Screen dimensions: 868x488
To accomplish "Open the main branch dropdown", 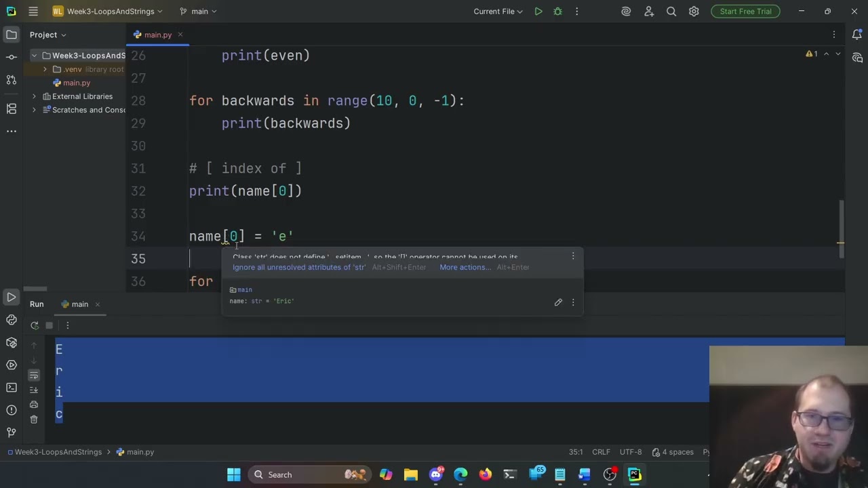I will click(199, 12).
